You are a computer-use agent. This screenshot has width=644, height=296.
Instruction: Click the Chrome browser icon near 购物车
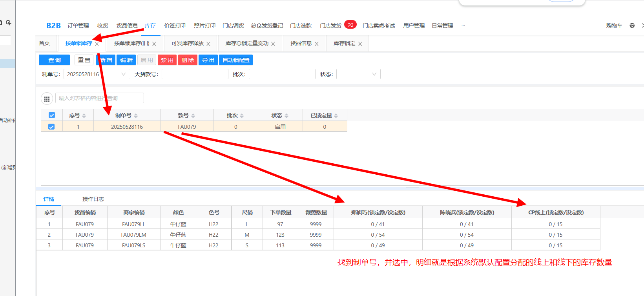(632, 26)
